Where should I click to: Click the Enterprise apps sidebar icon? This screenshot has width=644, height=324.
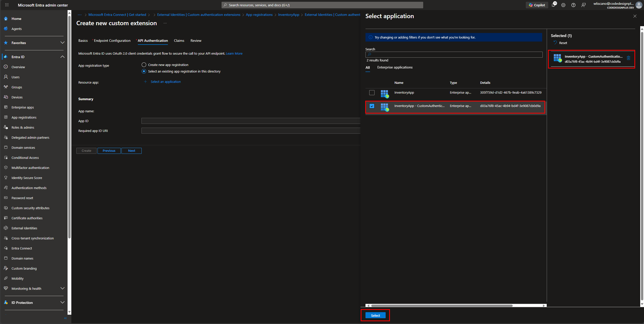click(x=6, y=107)
